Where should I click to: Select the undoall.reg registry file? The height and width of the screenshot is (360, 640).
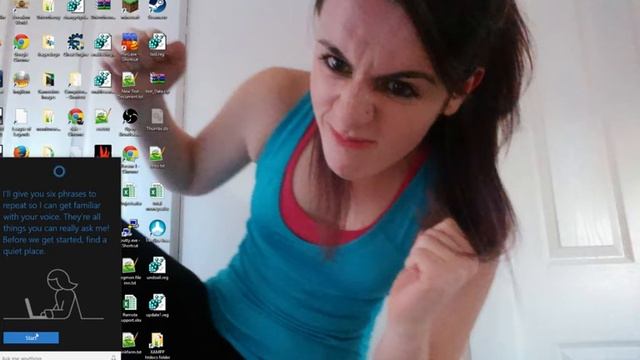point(157,268)
